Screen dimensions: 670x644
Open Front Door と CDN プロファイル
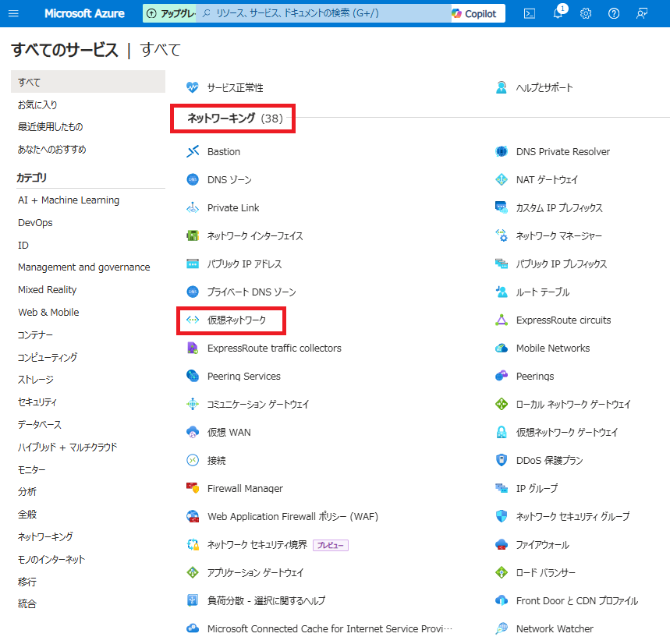pyautogui.click(x=577, y=601)
